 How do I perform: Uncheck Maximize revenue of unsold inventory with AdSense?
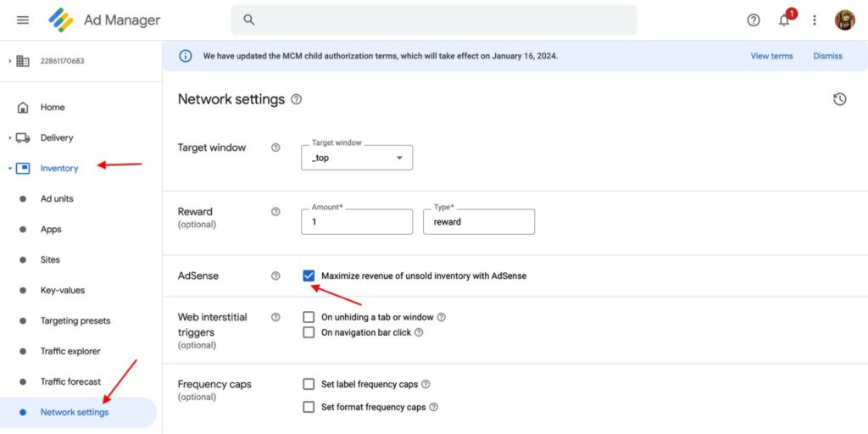click(309, 275)
